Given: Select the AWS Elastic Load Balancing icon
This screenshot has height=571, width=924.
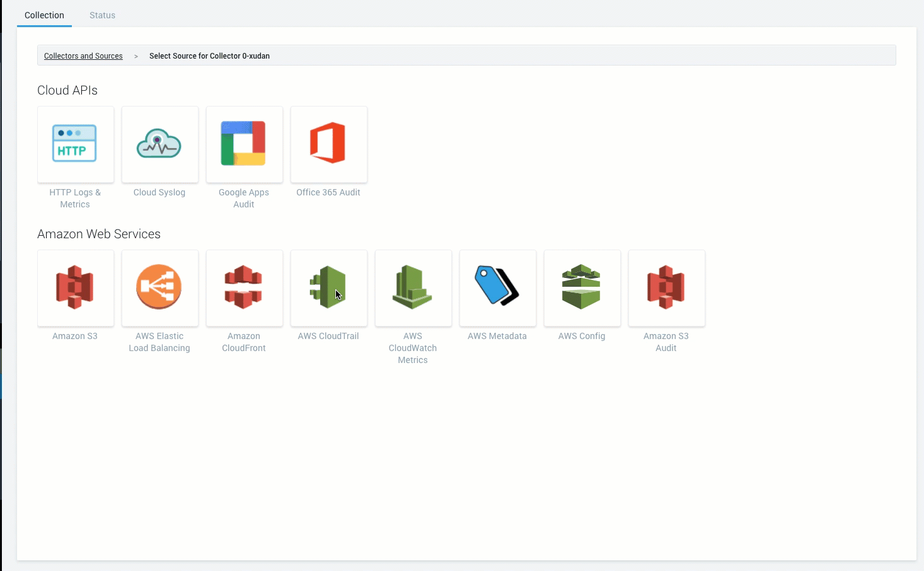Looking at the screenshot, I should [x=159, y=288].
